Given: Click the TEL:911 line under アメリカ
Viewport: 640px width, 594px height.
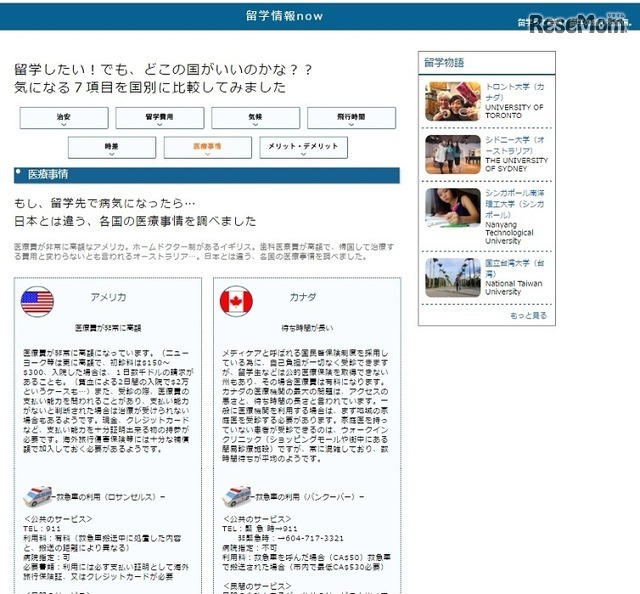Looking at the screenshot, I should click(x=42, y=529).
